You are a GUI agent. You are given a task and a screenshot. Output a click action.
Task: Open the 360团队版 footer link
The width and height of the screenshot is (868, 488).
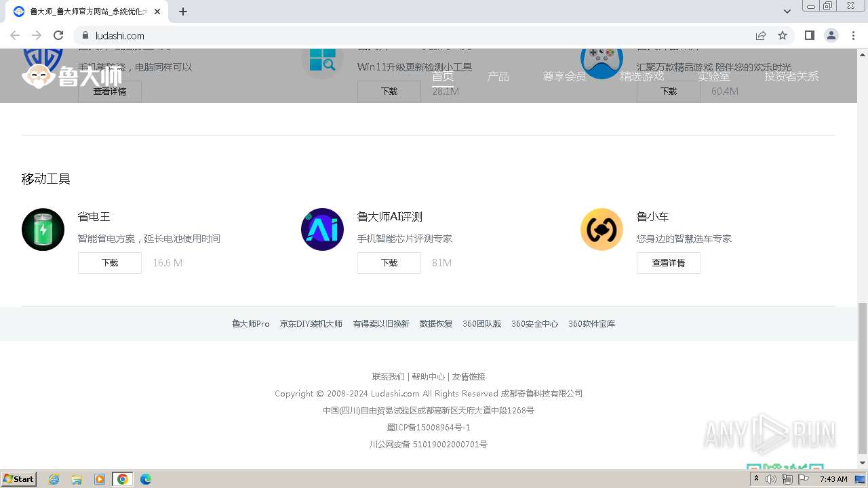tap(482, 324)
